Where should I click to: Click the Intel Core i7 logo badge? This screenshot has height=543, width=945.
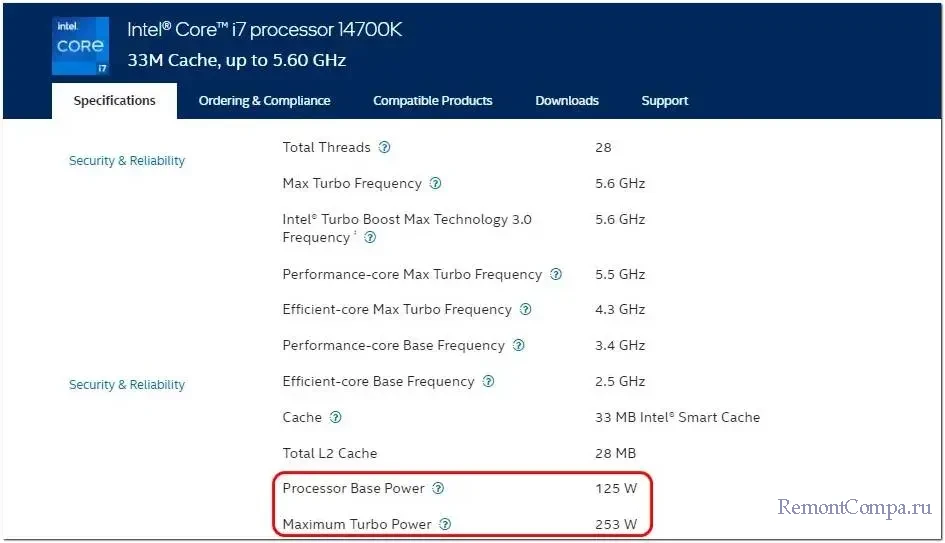click(x=81, y=46)
